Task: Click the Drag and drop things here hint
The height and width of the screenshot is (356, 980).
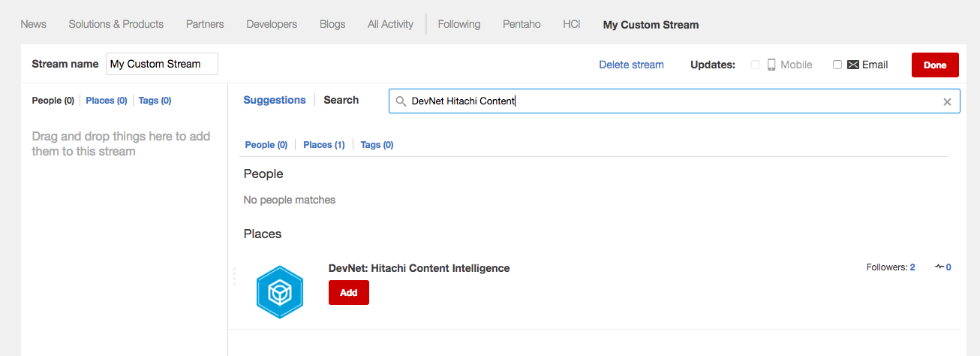Action: (x=121, y=143)
